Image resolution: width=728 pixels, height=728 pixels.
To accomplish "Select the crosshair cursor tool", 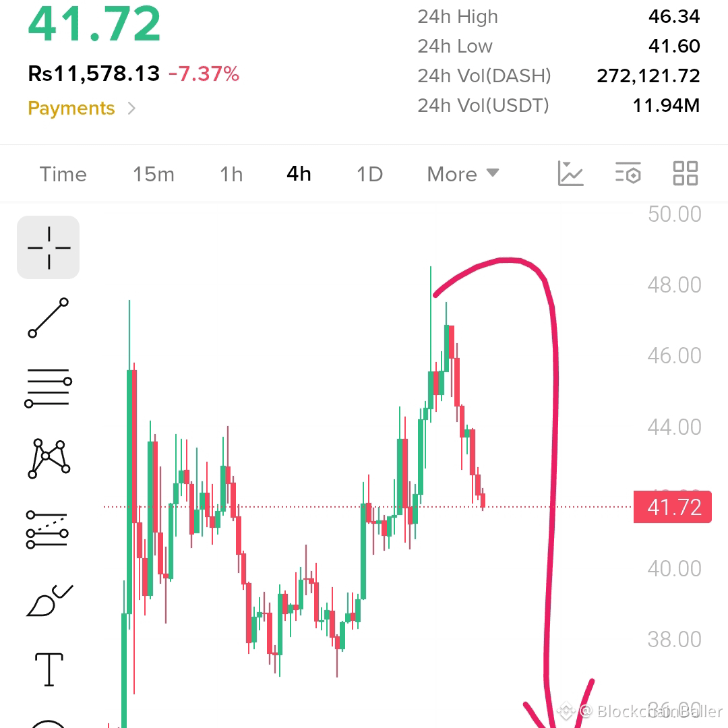I will point(49,247).
